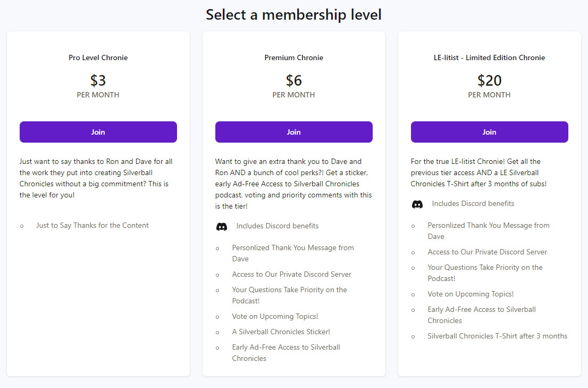The image size is (588, 388).
Task: Click 'Includes Discord benefits' in Premium card
Action: (x=278, y=226)
